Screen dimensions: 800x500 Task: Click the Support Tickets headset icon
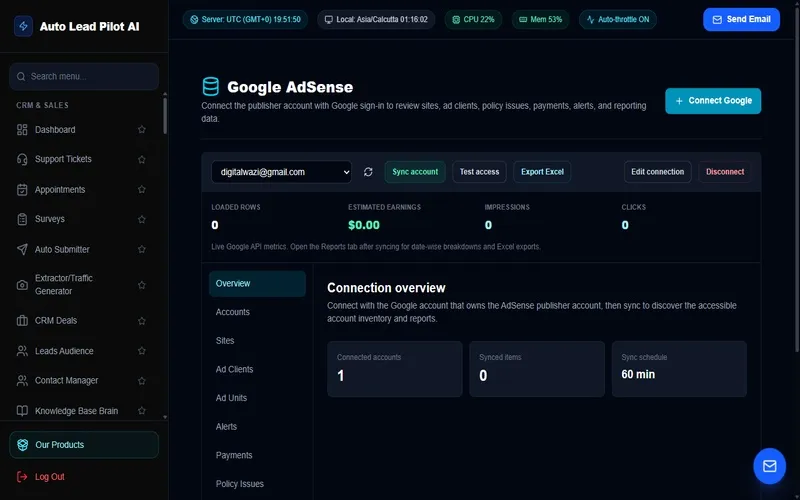pyautogui.click(x=22, y=159)
